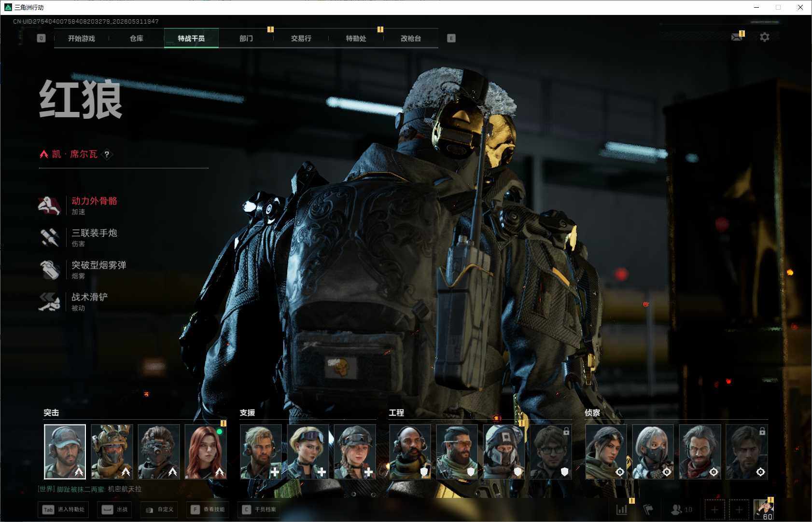
Task: Select the bald headset engineer operator portrait
Action: pyautogui.click(x=410, y=452)
